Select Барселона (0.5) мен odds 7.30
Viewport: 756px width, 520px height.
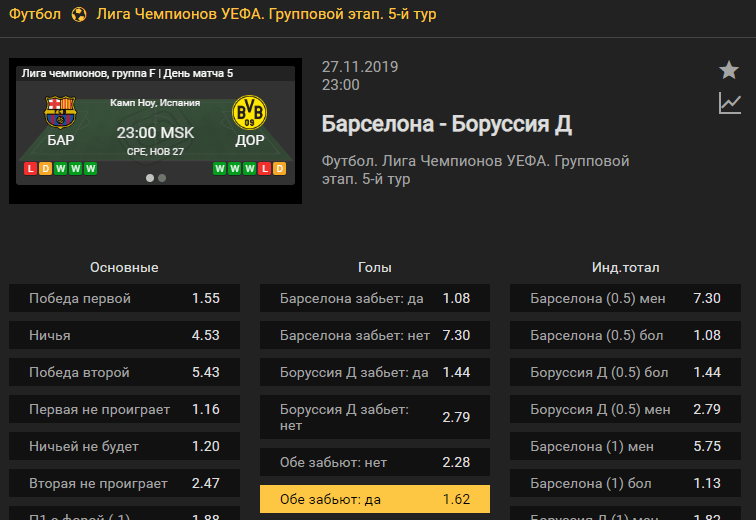pyautogui.click(x=625, y=298)
